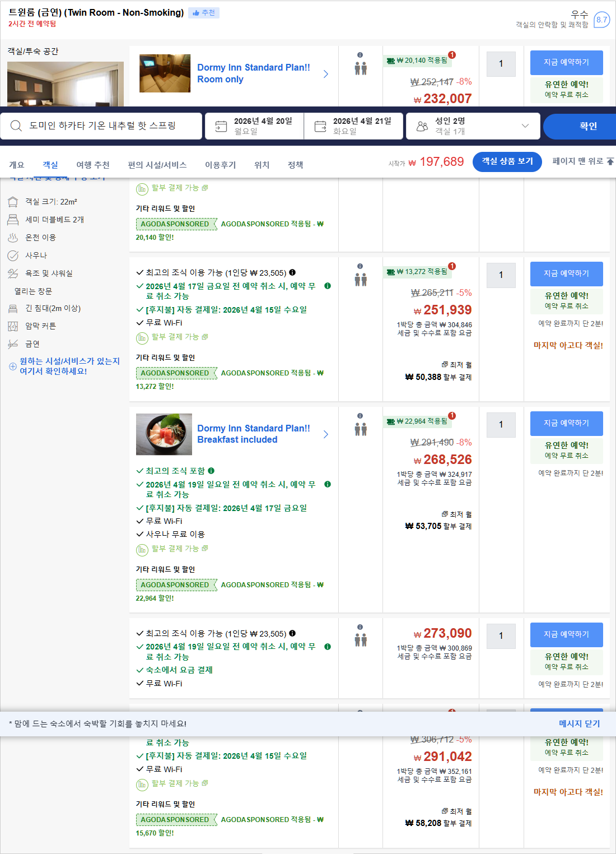Image resolution: width=616 pixels, height=854 pixels.
Task: Expand the Dormy Inn Standard Plan Room only details
Action: point(326,73)
